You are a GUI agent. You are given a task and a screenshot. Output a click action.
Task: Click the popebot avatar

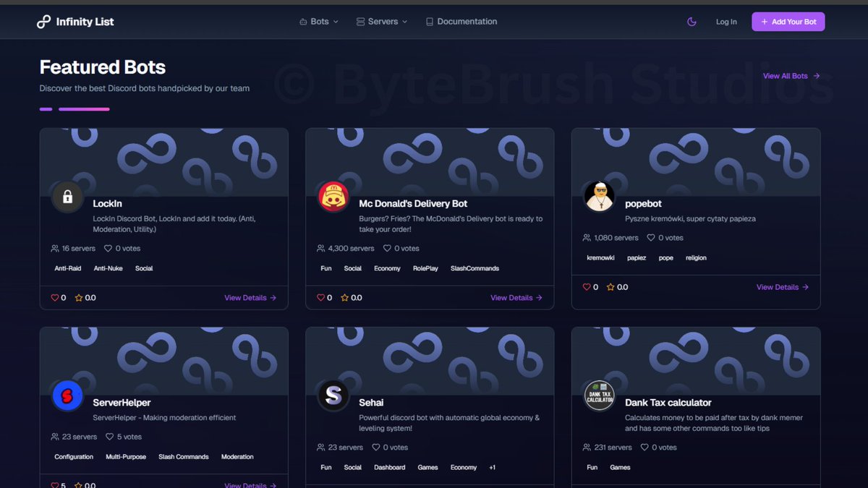tap(600, 197)
